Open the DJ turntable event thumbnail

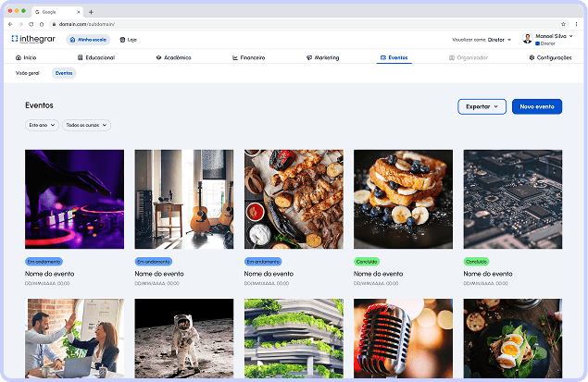pyautogui.click(x=74, y=199)
